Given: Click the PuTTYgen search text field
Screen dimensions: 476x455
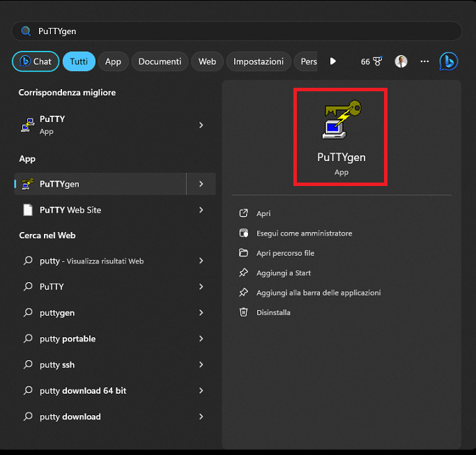Looking at the screenshot, I should (237, 31).
